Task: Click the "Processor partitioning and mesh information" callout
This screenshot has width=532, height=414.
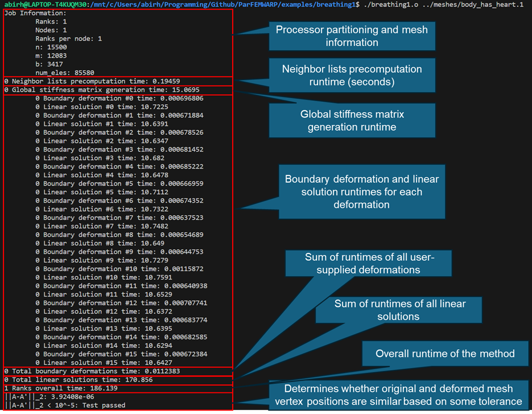Action: [352, 36]
